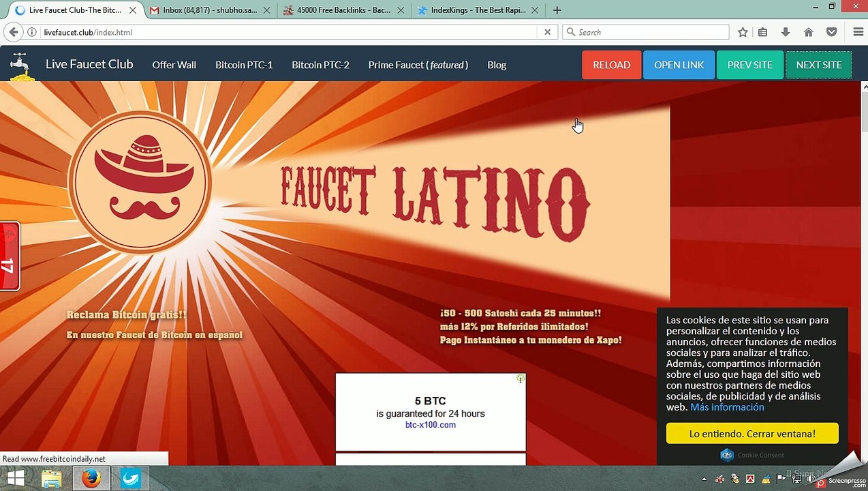Go back with the browser back arrow
The height and width of the screenshot is (491, 868).
pos(12,32)
